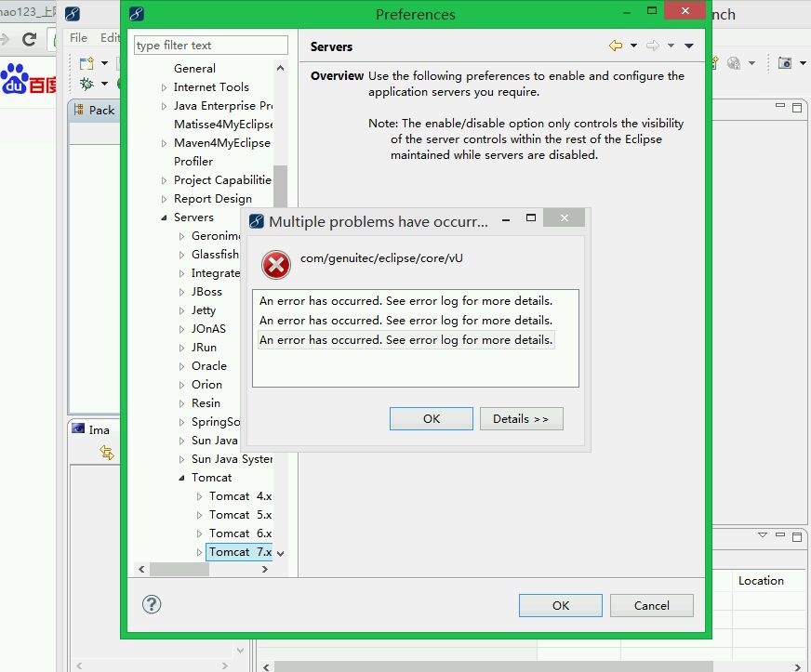Screen dimensions: 811x672
Task: Expand the Maven4MyEclipse tree node
Action: 164,144
